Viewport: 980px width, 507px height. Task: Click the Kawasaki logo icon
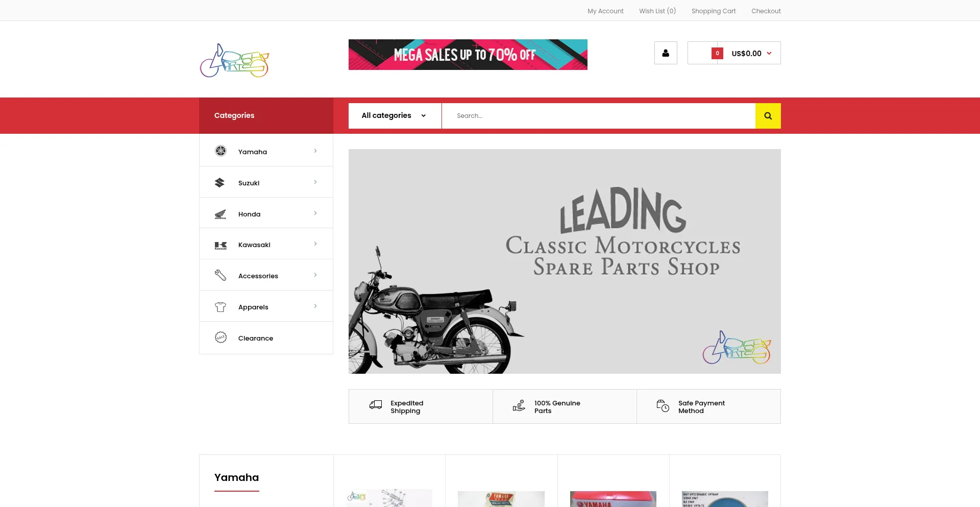(x=220, y=245)
